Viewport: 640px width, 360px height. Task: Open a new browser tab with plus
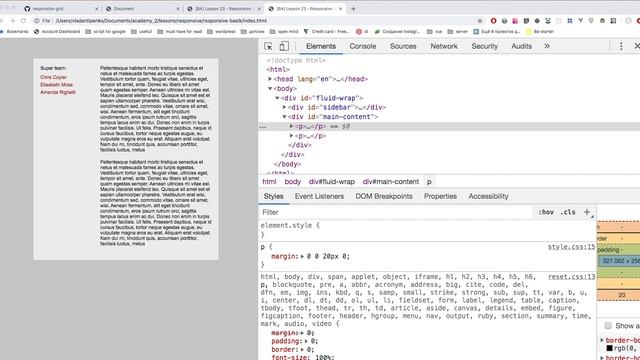point(353,9)
